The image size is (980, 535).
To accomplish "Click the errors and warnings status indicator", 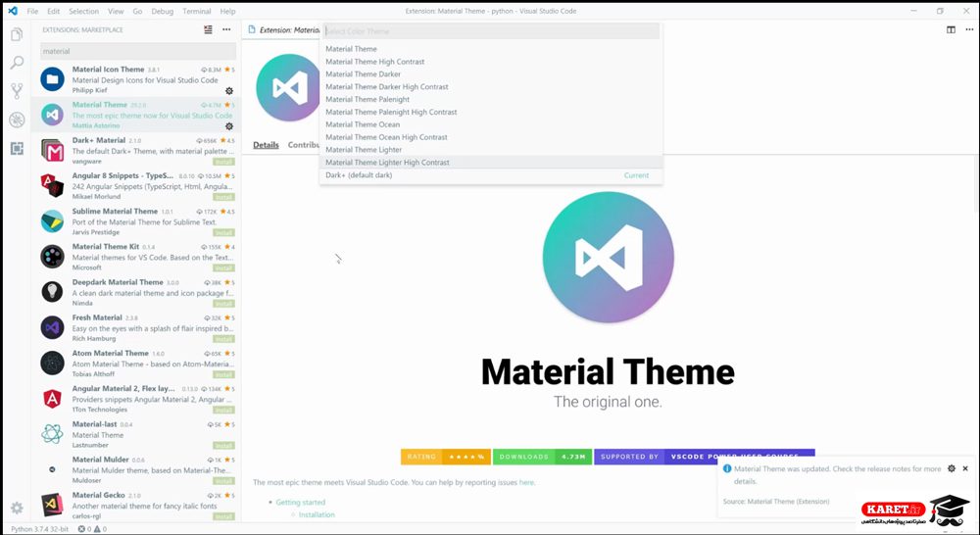I will pyautogui.click(x=92, y=529).
